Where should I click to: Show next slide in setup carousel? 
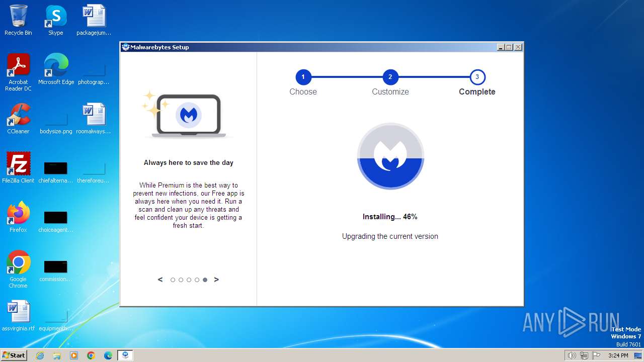[216, 280]
